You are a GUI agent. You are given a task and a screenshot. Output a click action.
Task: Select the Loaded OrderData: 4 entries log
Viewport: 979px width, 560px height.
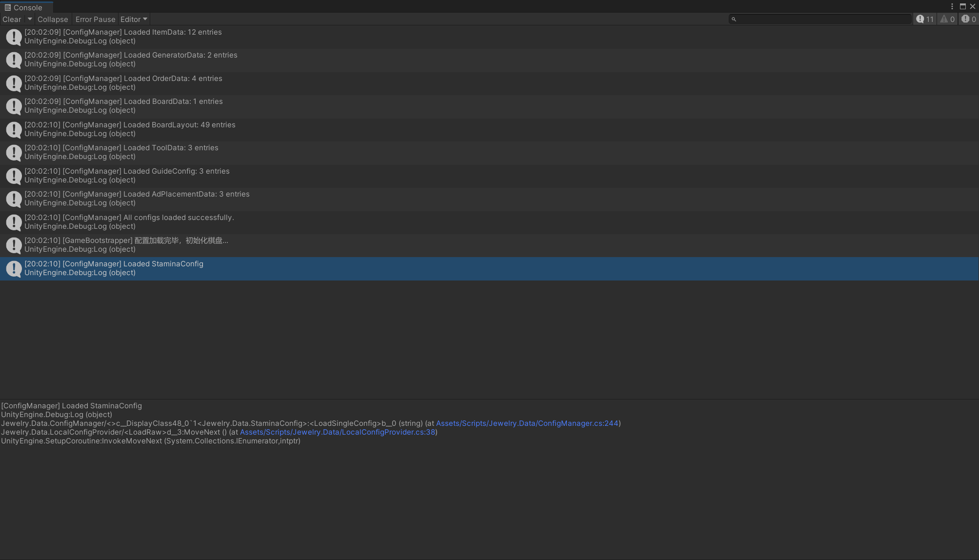pyautogui.click(x=489, y=83)
